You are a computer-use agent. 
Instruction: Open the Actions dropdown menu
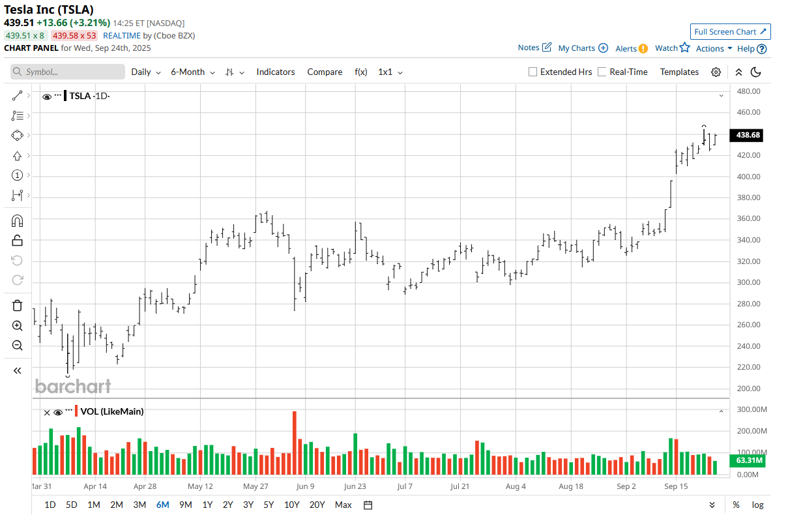point(714,48)
